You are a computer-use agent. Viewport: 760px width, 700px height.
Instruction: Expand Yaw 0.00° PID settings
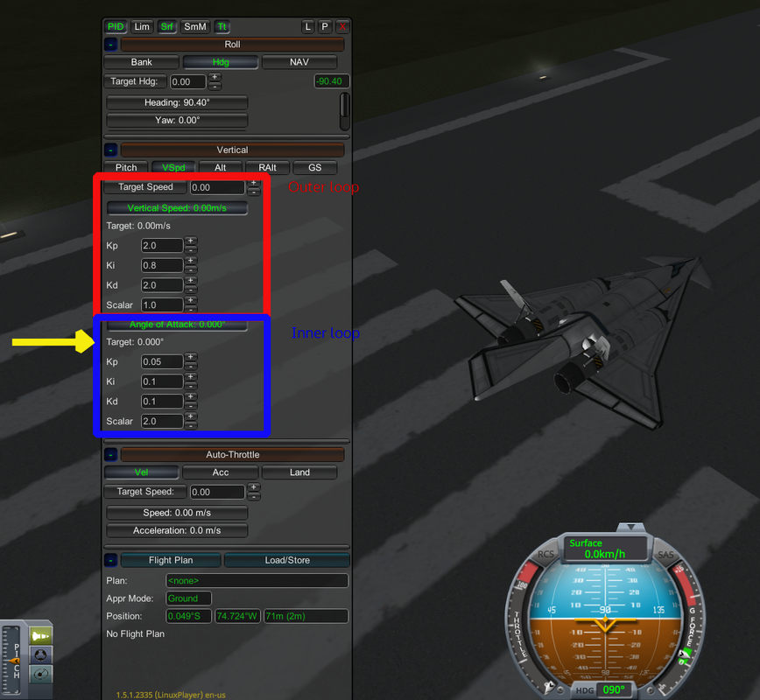pyautogui.click(x=177, y=120)
